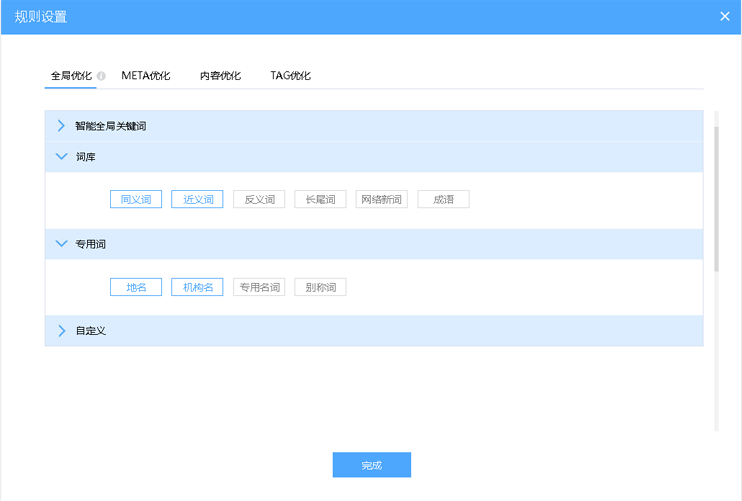Expand the 智能全局关键词 section
Screen dimensions: 742x501
point(61,126)
